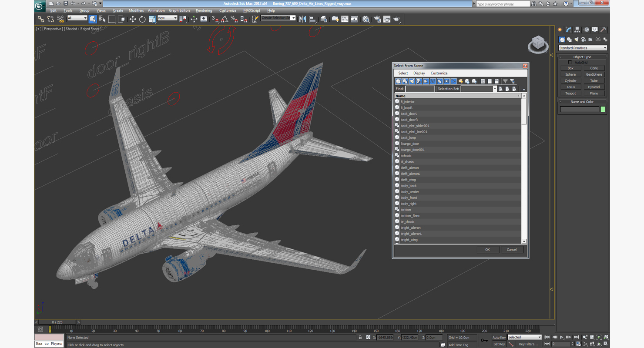
Task: Toggle the Percent Snap tool
Action: point(234,19)
